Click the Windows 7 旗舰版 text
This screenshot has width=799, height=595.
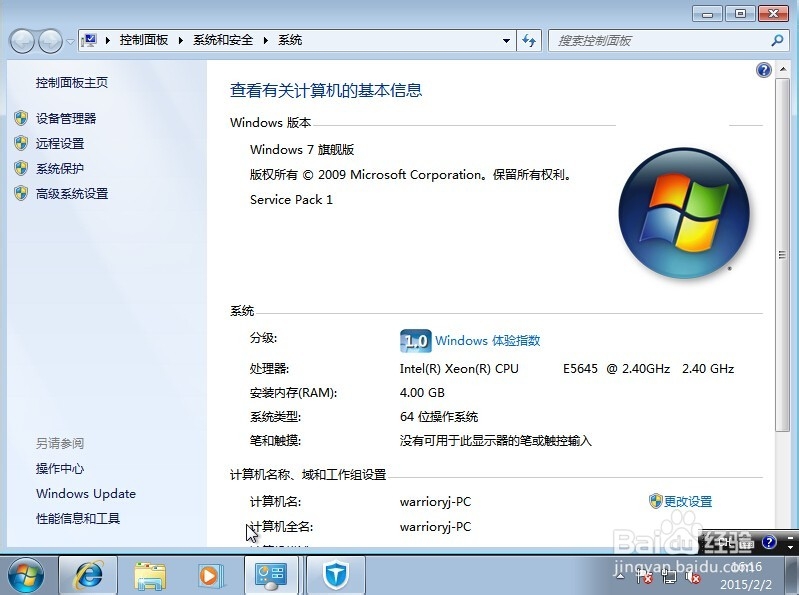(x=302, y=150)
